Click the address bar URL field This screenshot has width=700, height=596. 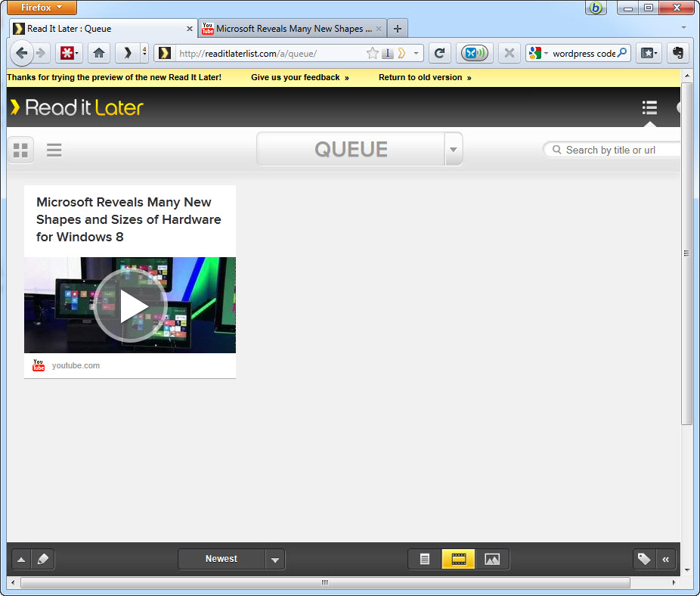(x=270, y=54)
